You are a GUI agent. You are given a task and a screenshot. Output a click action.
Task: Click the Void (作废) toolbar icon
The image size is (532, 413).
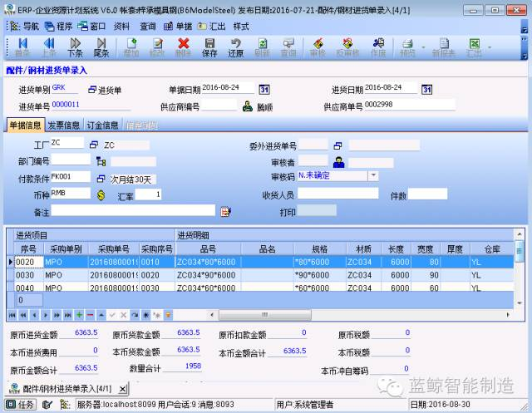[x=378, y=47]
